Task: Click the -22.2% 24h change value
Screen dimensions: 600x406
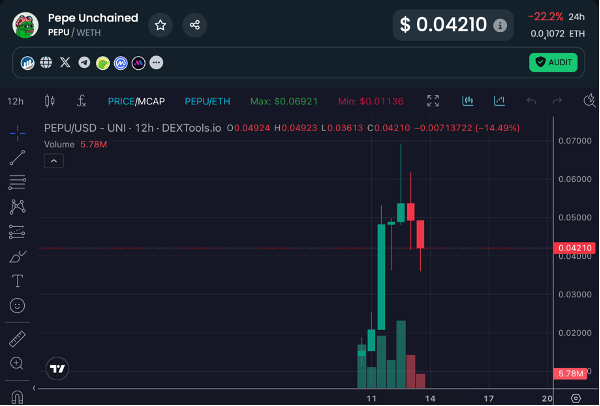Action: pos(545,16)
